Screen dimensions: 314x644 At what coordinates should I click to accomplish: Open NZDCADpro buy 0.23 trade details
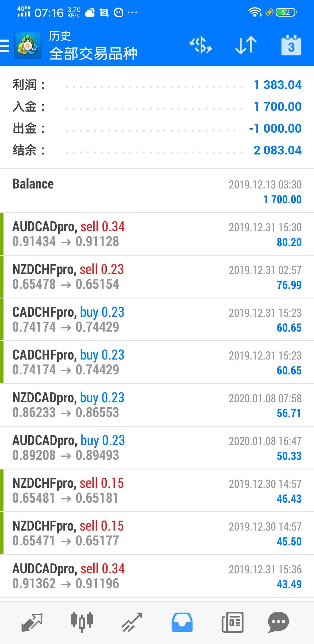[x=157, y=405]
